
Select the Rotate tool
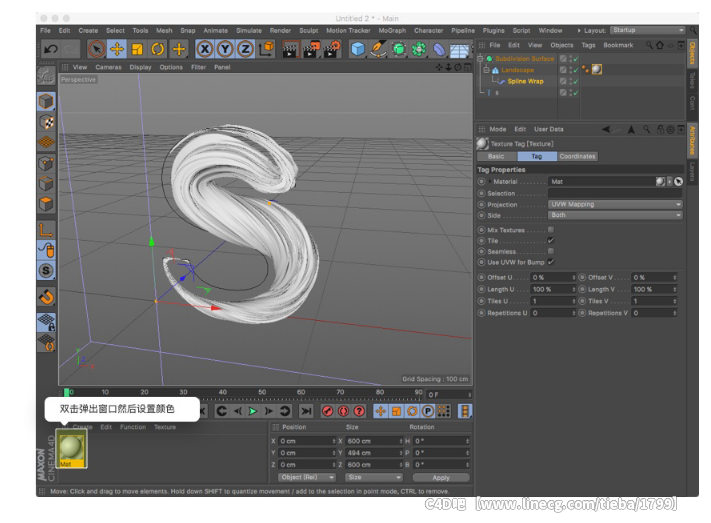(x=158, y=48)
